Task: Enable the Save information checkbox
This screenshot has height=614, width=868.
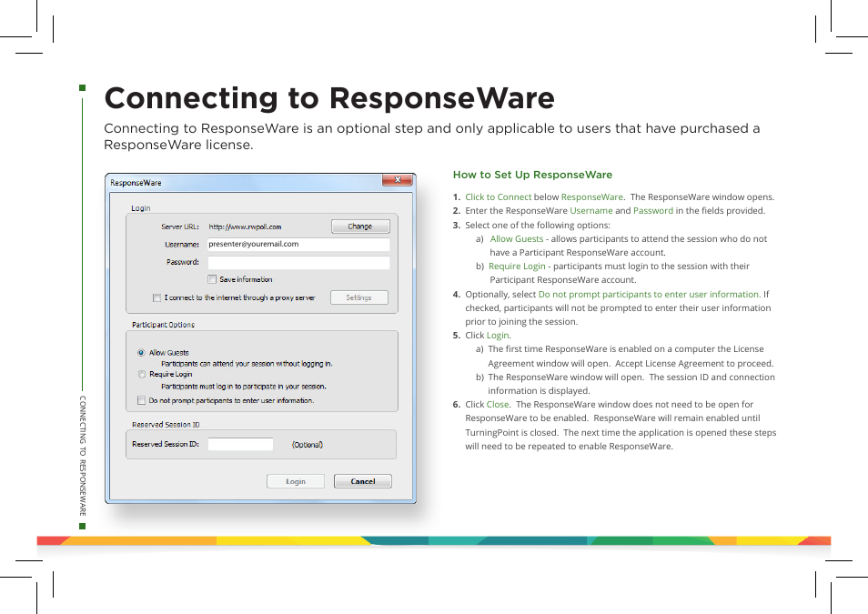Action: [212, 279]
